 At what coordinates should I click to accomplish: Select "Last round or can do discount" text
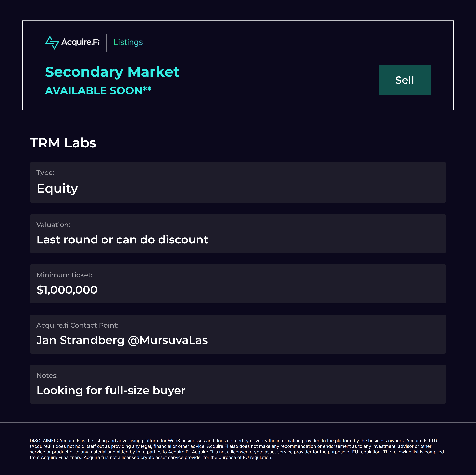pos(122,240)
